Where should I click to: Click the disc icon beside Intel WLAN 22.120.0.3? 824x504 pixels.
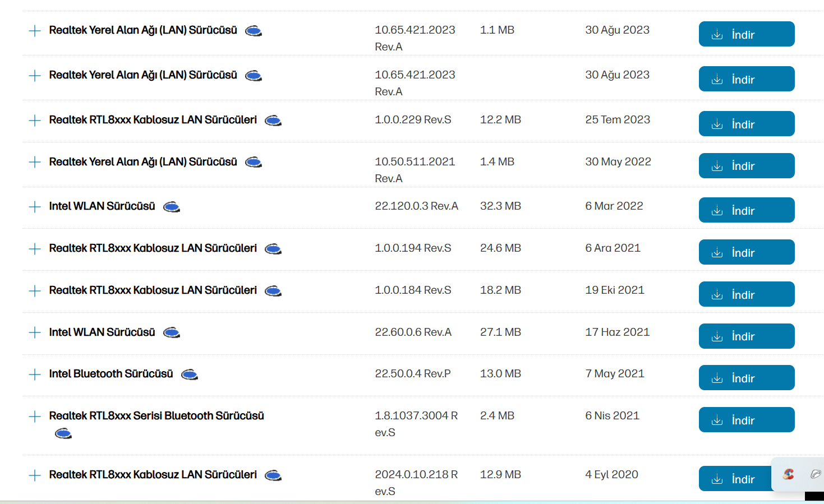pos(172,207)
